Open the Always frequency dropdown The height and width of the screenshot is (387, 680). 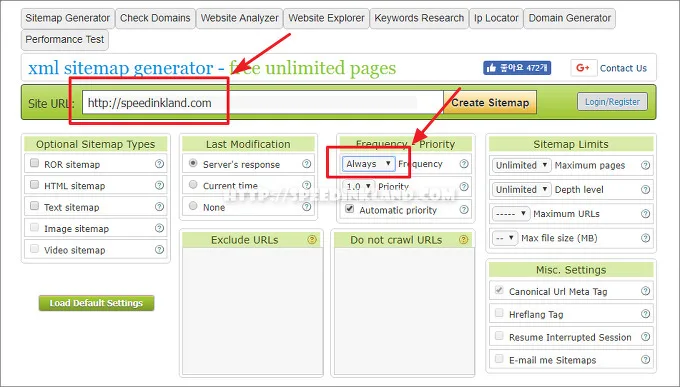[369, 164]
